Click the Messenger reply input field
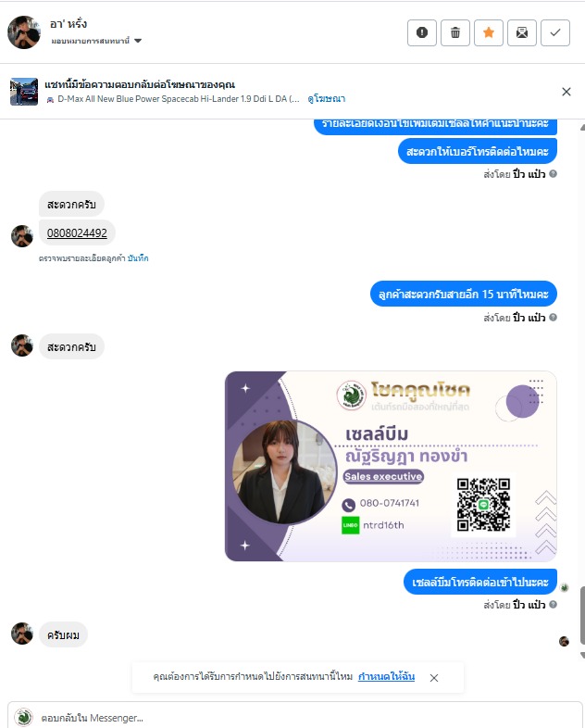 (x=295, y=717)
